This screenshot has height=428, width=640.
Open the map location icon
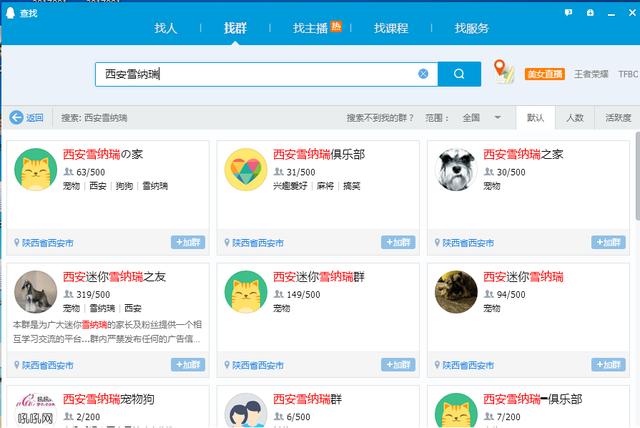[503, 72]
